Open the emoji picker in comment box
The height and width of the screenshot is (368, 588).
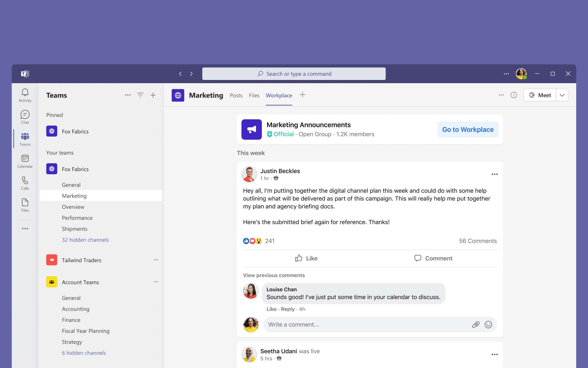(488, 324)
